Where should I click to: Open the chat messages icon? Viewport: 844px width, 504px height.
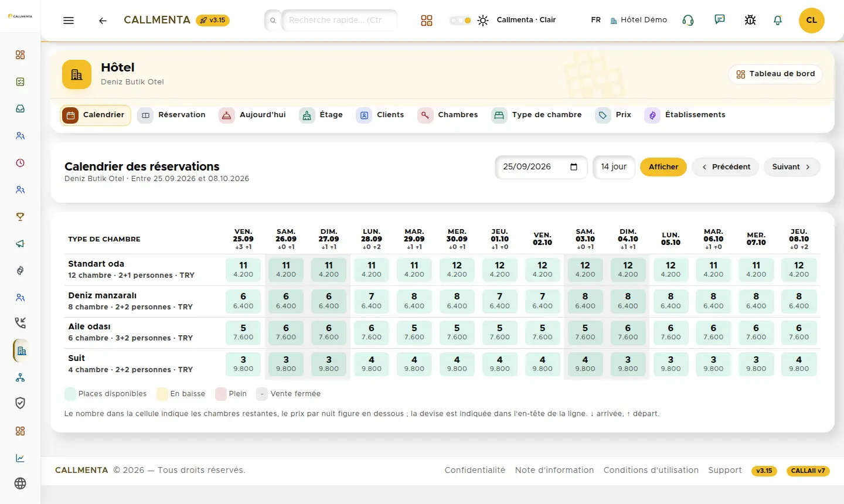click(720, 20)
